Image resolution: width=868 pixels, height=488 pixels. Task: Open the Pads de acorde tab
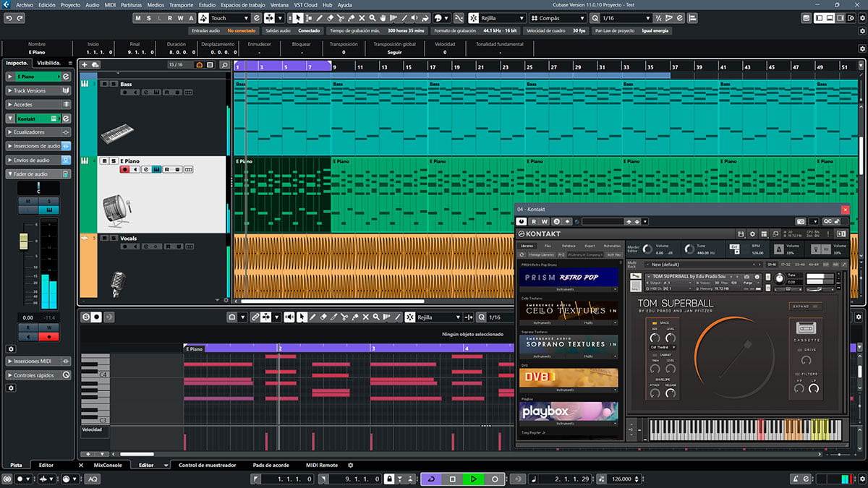(x=271, y=465)
